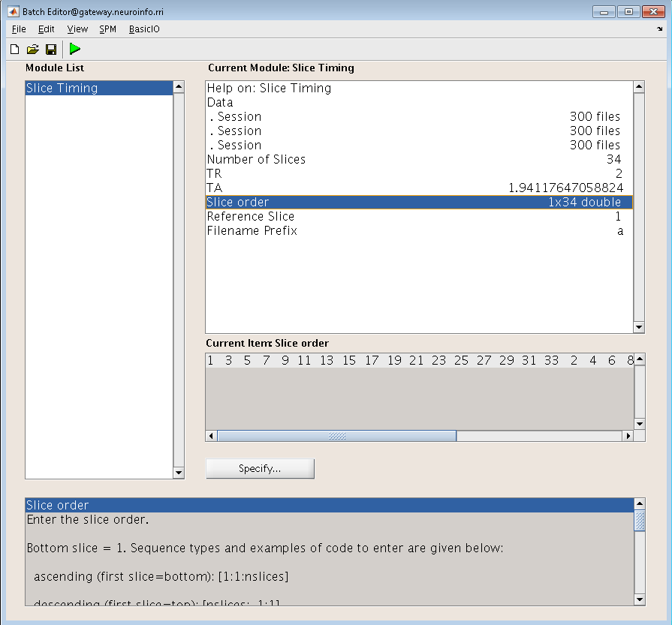The height and width of the screenshot is (625, 672).
Task: Click left arrow of slice order horizontal scrollbar
Action: pos(211,436)
